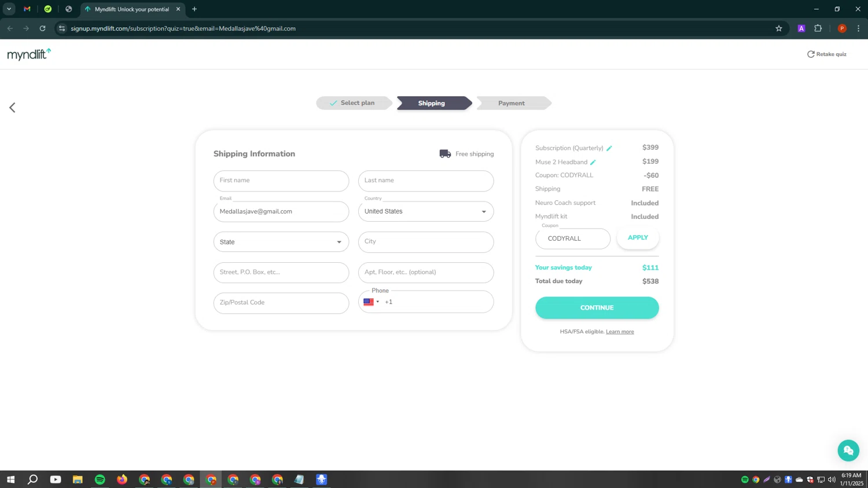Click the address bar URL
This screenshot has height=488, width=868.
click(x=183, y=28)
